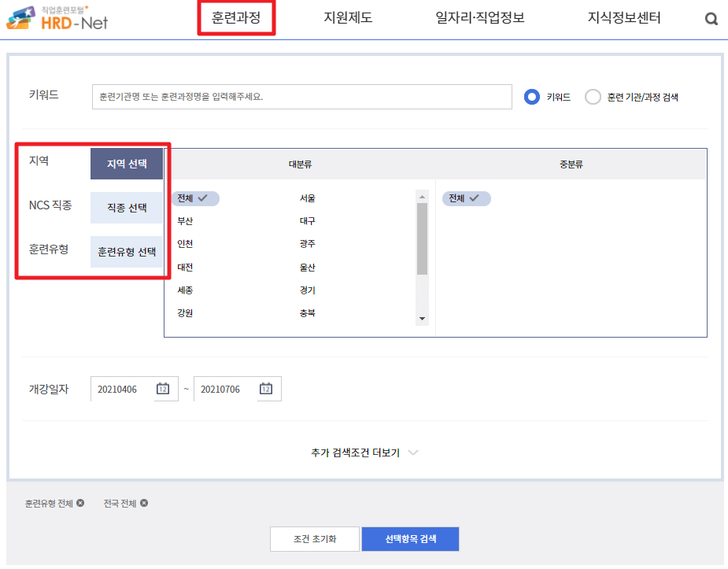
Task: Select 서울 in the region list
Action: 308,198
